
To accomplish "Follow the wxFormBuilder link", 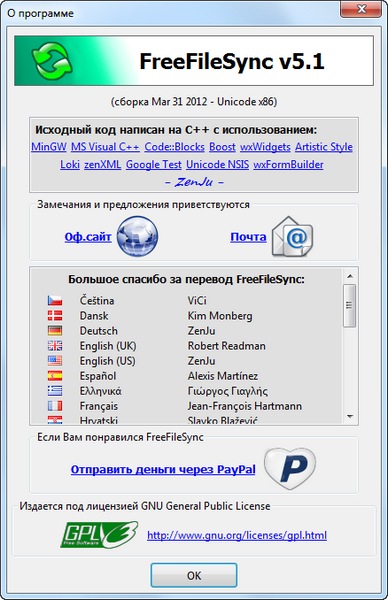I will tap(289, 164).
